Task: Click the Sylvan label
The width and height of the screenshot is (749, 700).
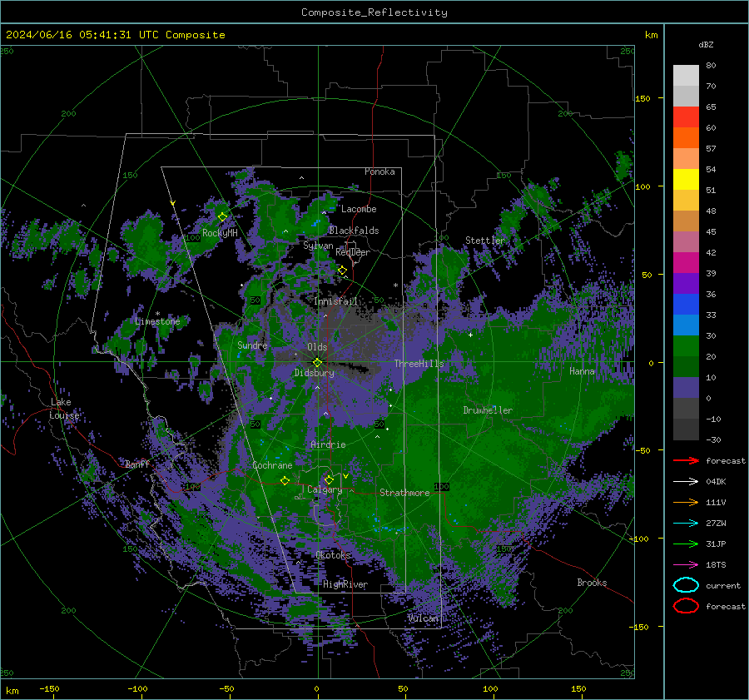Action: pyautogui.click(x=318, y=246)
